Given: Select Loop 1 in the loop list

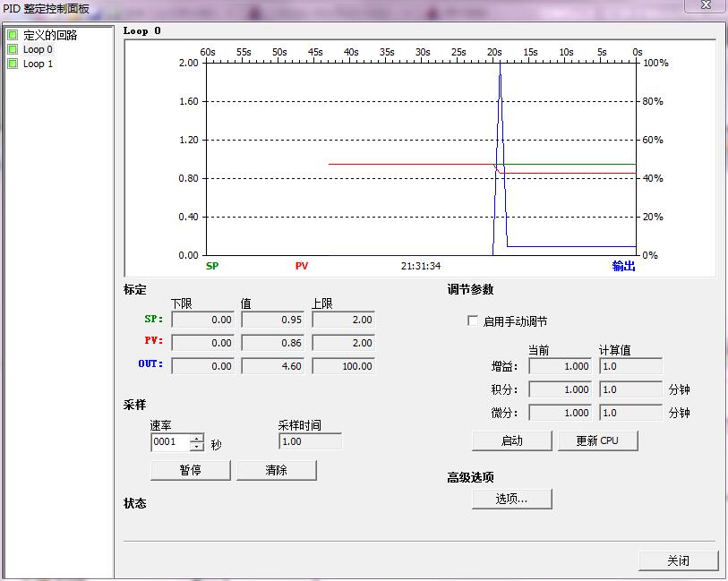Looking at the screenshot, I should [x=37, y=64].
